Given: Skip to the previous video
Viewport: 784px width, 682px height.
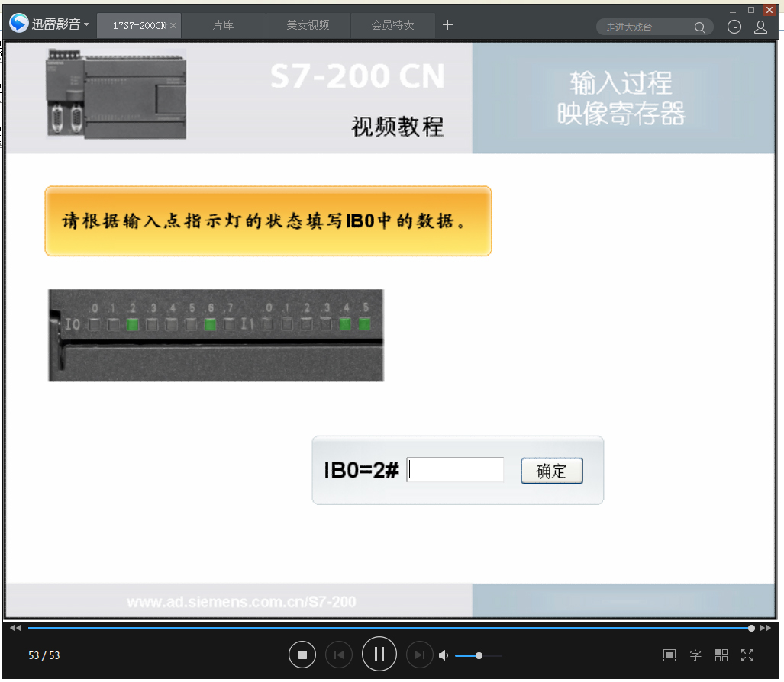Looking at the screenshot, I should [x=339, y=655].
